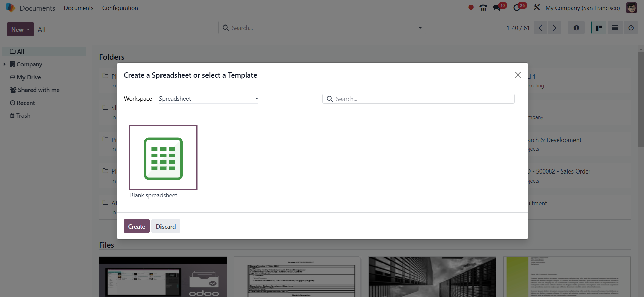Select the Blank spreadsheet template thumbnail
This screenshot has width=644, height=297.
click(x=163, y=157)
